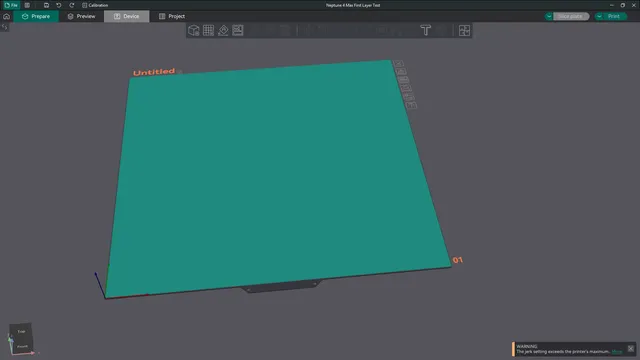Open the Calibration menu
640x360 pixels.
click(95, 5)
